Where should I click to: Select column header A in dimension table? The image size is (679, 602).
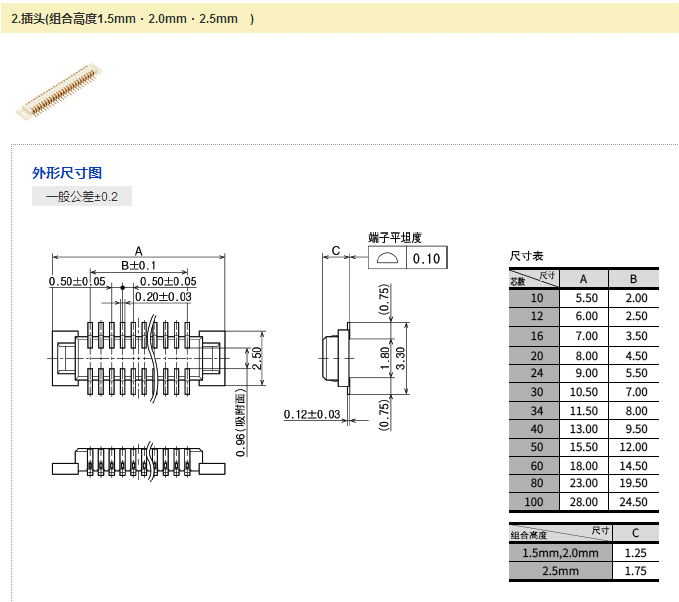pyautogui.click(x=586, y=278)
